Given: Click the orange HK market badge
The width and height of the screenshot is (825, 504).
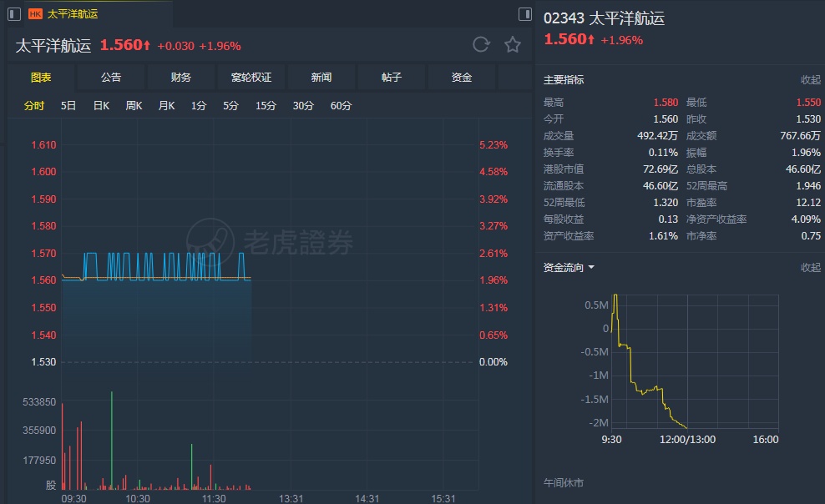Looking at the screenshot, I should click(36, 14).
